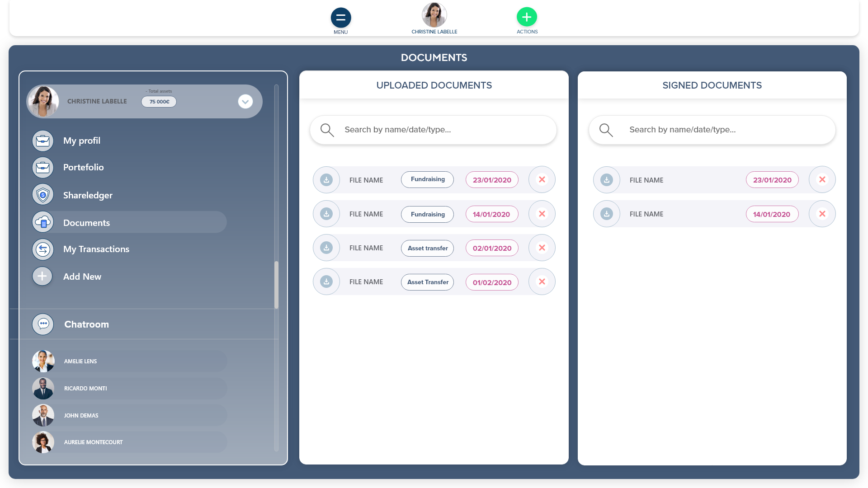Click the green ACTIONS plus icon
This screenshot has width=868, height=488.
click(527, 17)
